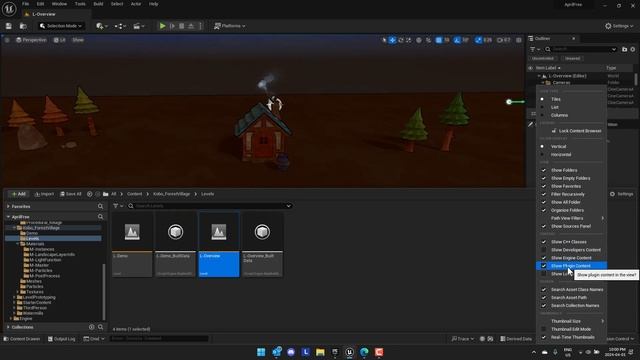Select the L-Demo level thumbnail
The height and width of the screenshot is (360, 640).
(132, 244)
